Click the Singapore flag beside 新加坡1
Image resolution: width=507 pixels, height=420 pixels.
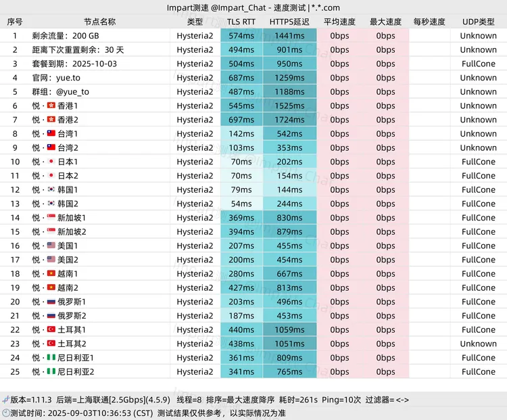pos(51,218)
